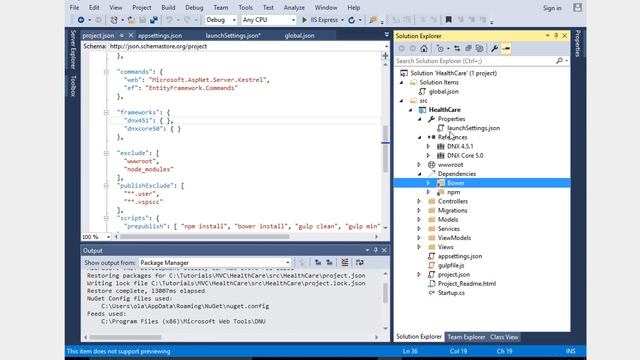This screenshot has width=640, height=360.
Task: Switch to the Class View tab
Action: (x=504, y=337)
